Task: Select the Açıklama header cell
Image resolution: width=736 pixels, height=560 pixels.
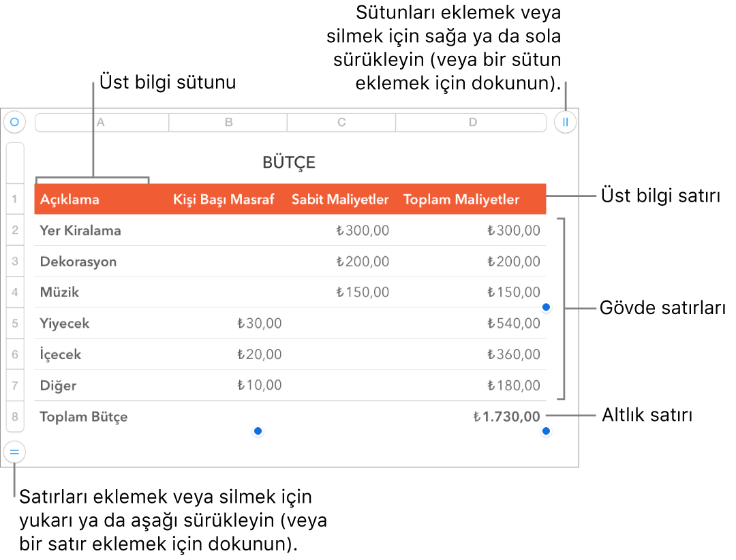Action: pos(71,199)
